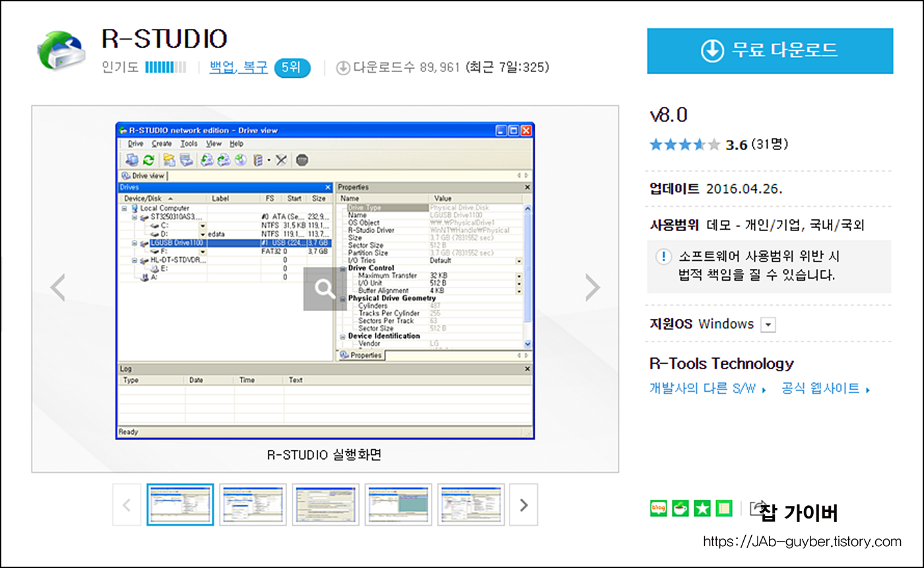The width and height of the screenshot is (924, 568).
Task: Open the I/O Tries Default dropdown
Action: click(x=519, y=261)
